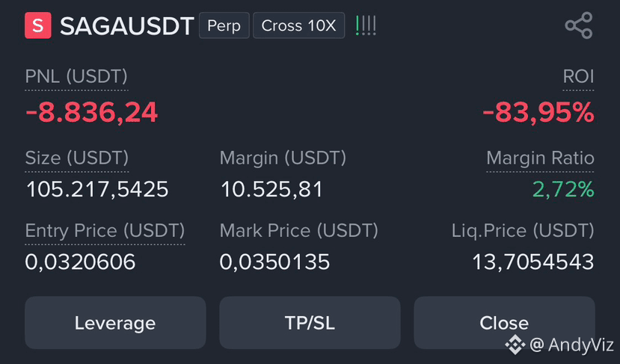Image resolution: width=620 pixels, height=364 pixels.
Task: Click the -8.836,24 PNL value
Action: (91, 112)
